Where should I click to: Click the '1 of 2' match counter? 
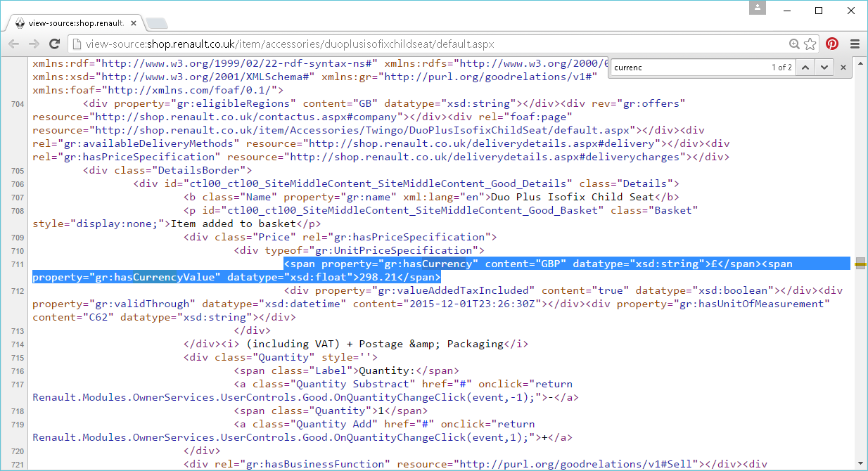click(x=781, y=67)
